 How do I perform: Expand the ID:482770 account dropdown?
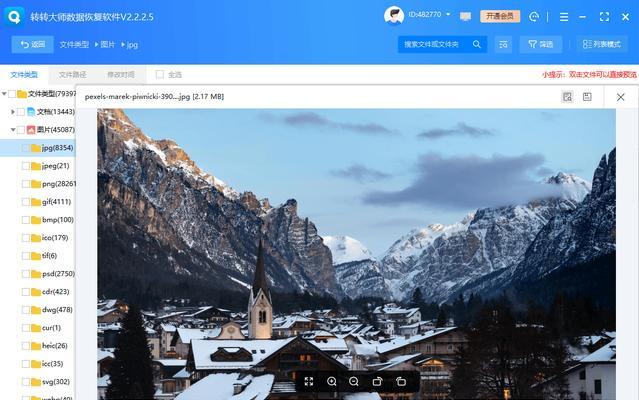tap(448, 15)
